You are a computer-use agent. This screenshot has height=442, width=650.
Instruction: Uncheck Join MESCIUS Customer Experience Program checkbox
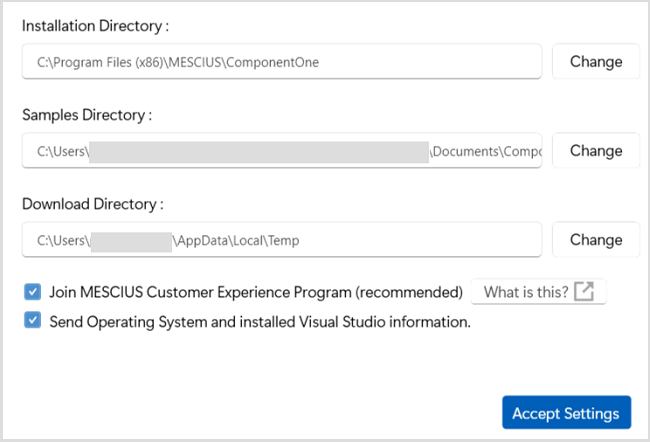[x=33, y=292]
